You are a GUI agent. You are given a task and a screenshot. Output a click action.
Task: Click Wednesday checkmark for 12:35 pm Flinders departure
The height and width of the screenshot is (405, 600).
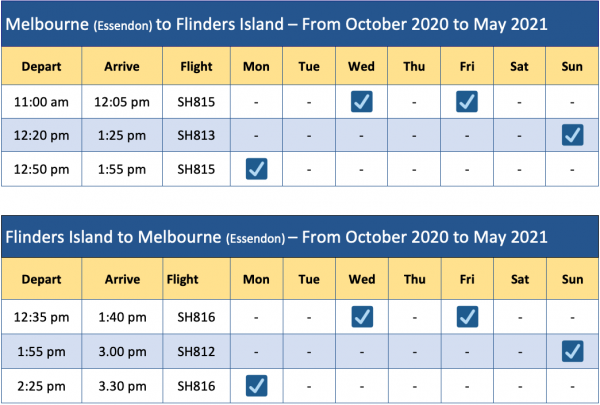click(x=363, y=317)
